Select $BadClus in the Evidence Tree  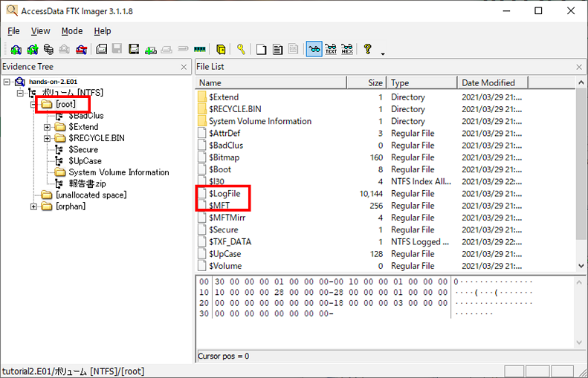[x=86, y=115]
